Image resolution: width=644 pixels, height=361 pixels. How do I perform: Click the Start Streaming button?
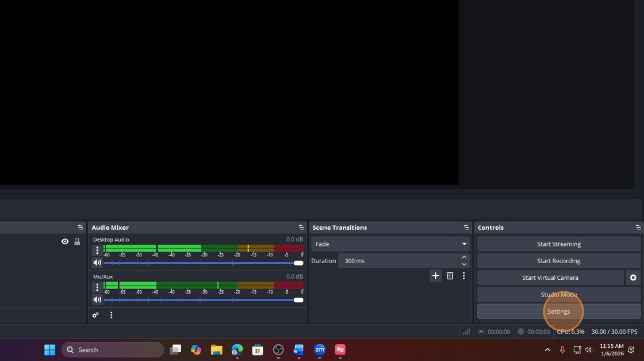click(558, 244)
